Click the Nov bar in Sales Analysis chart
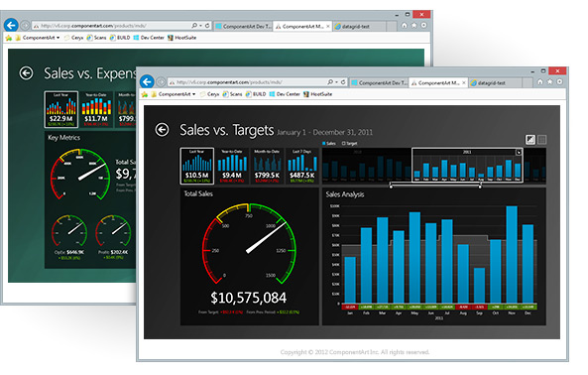The height and width of the screenshot is (375, 588). (512, 254)
